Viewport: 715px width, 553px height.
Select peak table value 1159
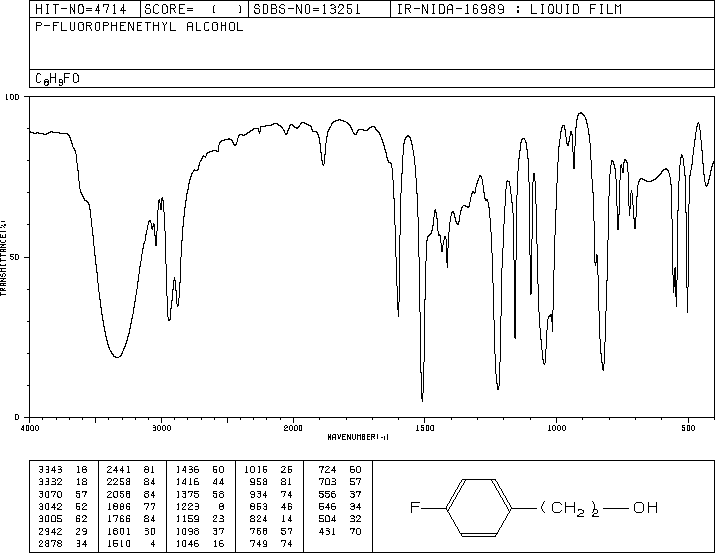pyautogui.click(x=187, y=519)
